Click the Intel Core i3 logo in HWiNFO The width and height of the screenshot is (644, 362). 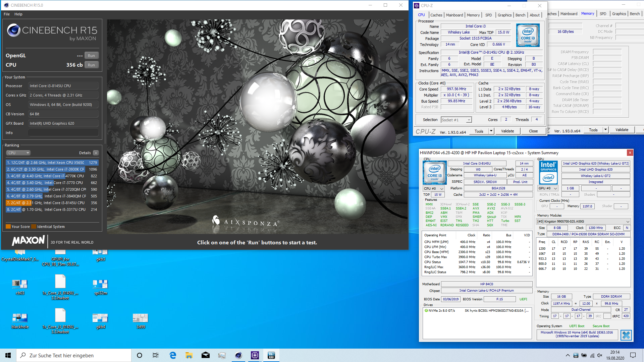[x=434, y=172]
